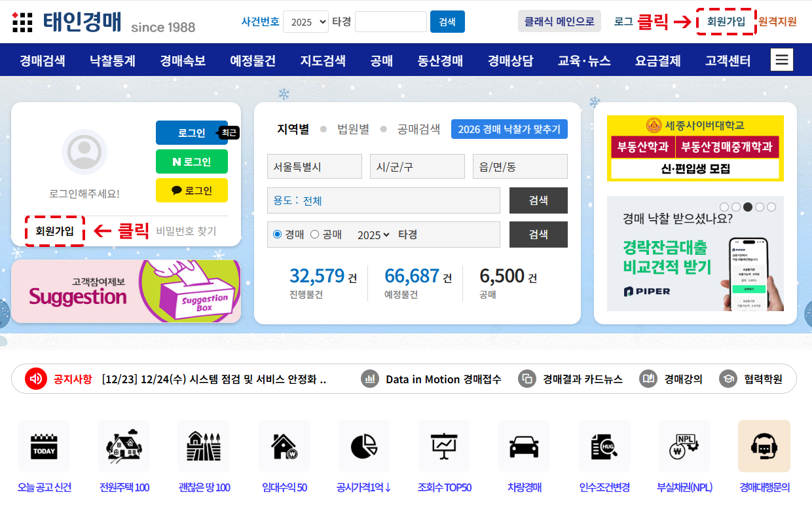Viewport: 812px width, 509px height.
Task: Open the hamburger menu in navigation bar
Action: click(781, 60)
